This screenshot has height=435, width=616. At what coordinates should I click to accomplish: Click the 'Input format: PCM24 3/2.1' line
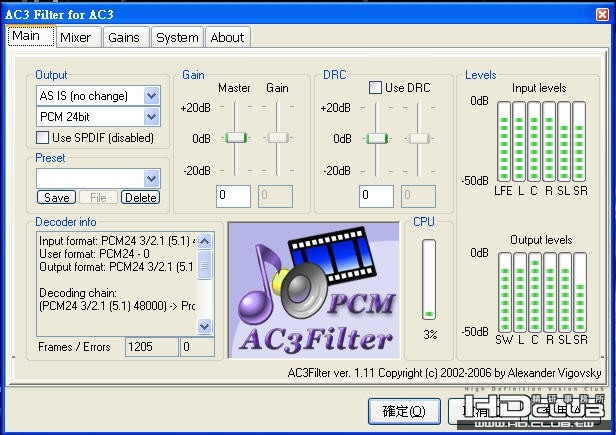tap(117, 241)
